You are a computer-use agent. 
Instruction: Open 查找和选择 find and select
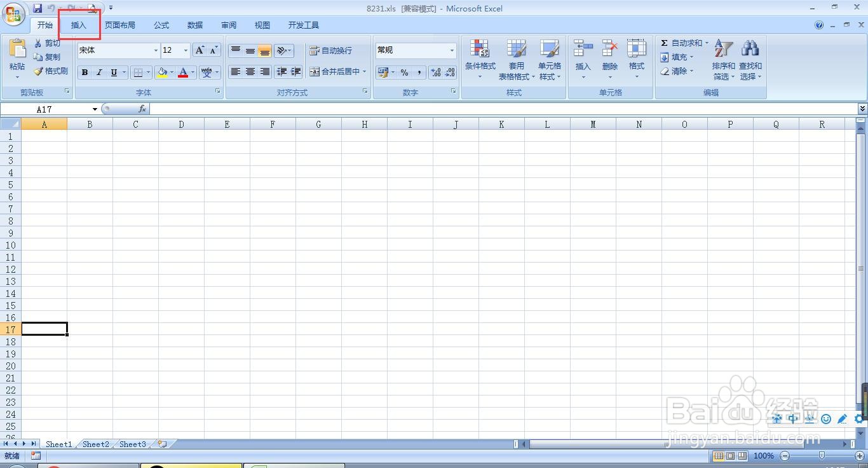coord(750,59)
